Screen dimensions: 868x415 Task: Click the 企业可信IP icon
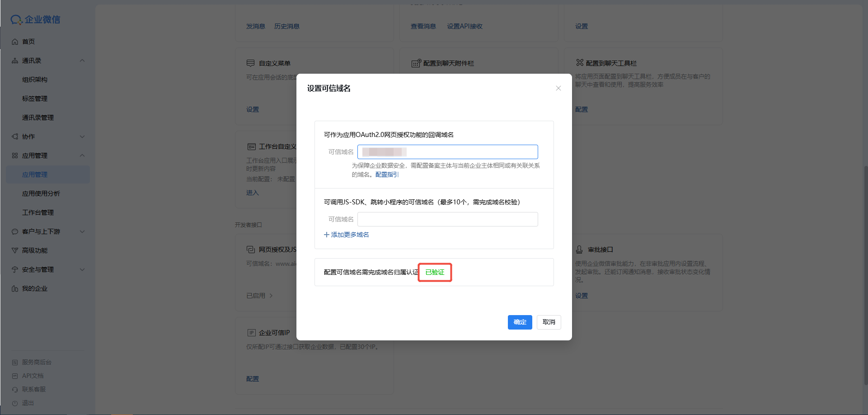coord(251,333)
